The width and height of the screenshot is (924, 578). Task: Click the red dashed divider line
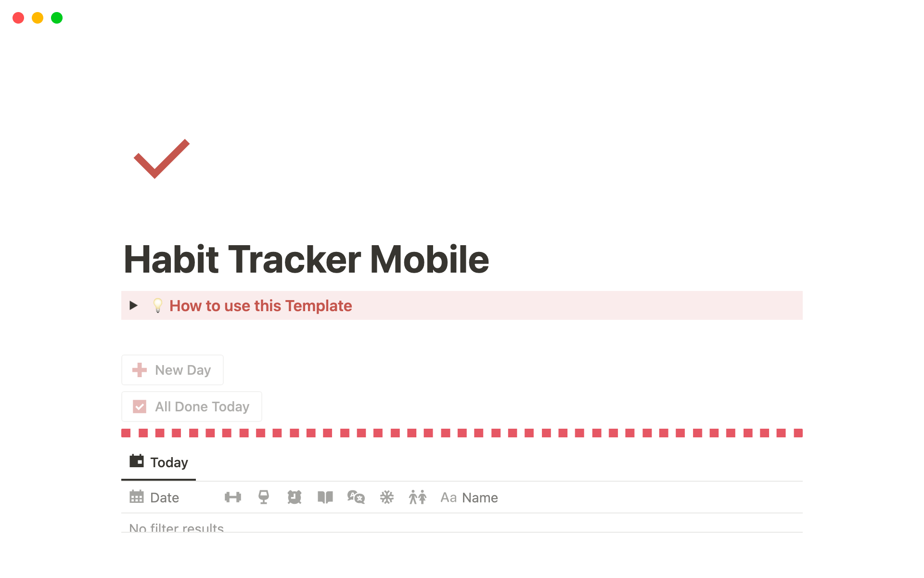tap(462, 433)
